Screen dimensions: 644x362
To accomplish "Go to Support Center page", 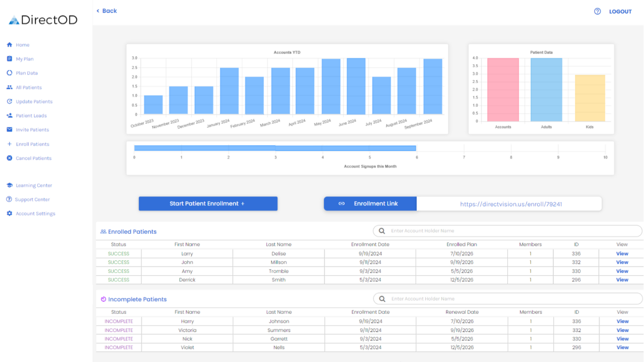I will click(x=32, y=199).
